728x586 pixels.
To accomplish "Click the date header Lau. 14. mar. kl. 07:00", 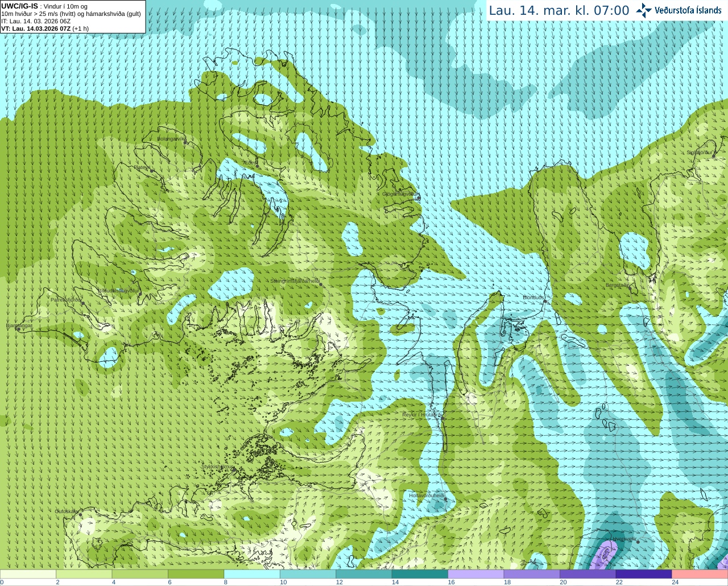I will tap(559, 10).
